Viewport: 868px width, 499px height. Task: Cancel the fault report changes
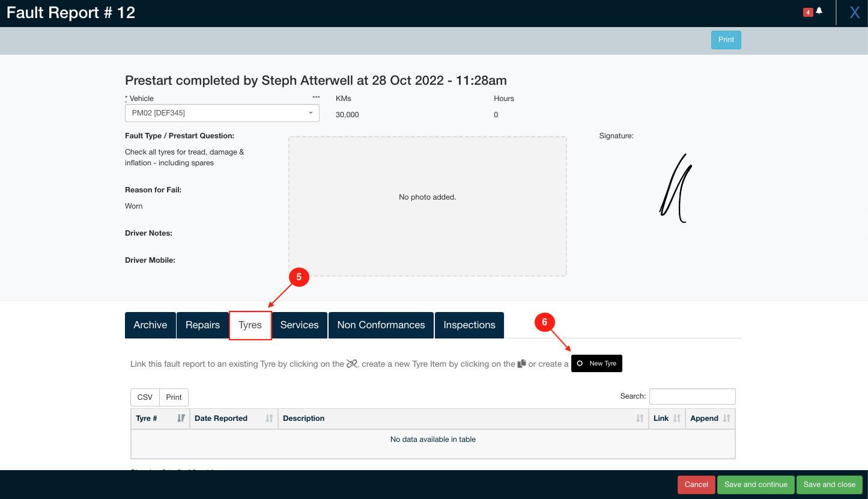point(696,485)
